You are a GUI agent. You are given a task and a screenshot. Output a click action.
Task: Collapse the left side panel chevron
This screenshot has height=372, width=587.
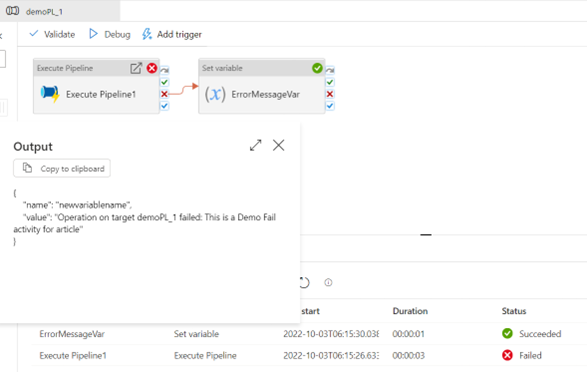click(1, 36)
